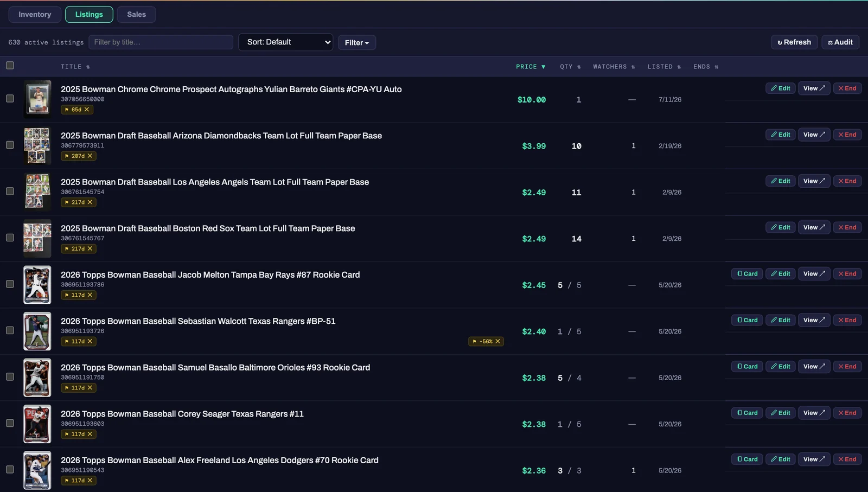This screenshot has width=868, height=492.
Task: Remove the 117d flag on Jacob Melton
Action: (90, 295)
